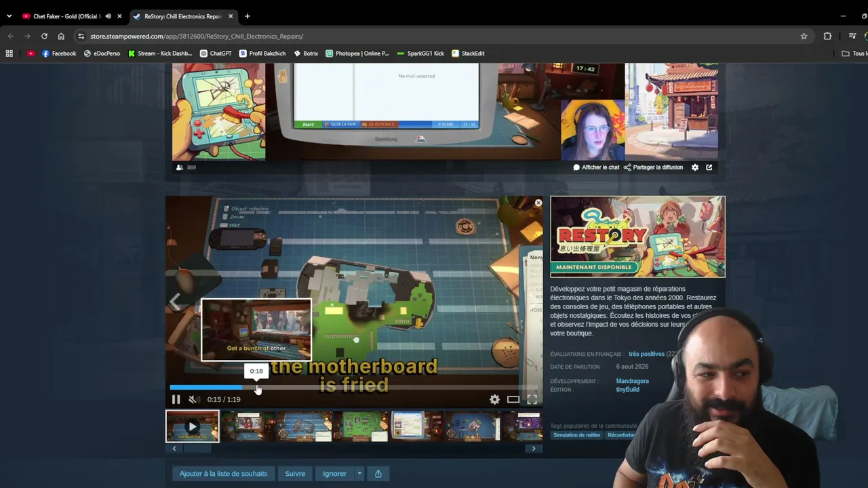Enter fullscreen on the trailer
Screen dimensions: 868x488
click(x=532, y=399)
